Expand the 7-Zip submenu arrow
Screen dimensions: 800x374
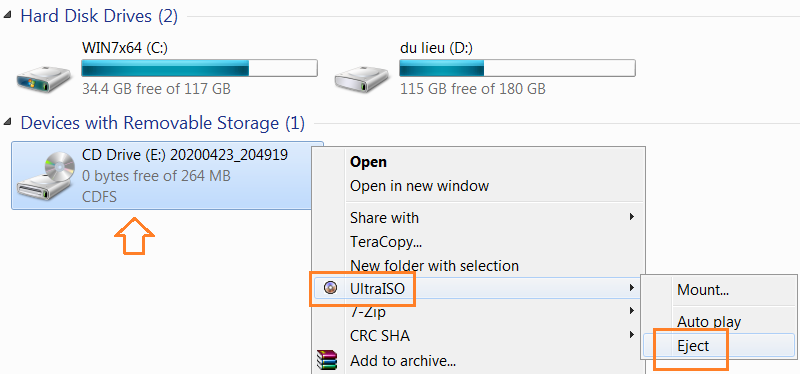[632, 311]
